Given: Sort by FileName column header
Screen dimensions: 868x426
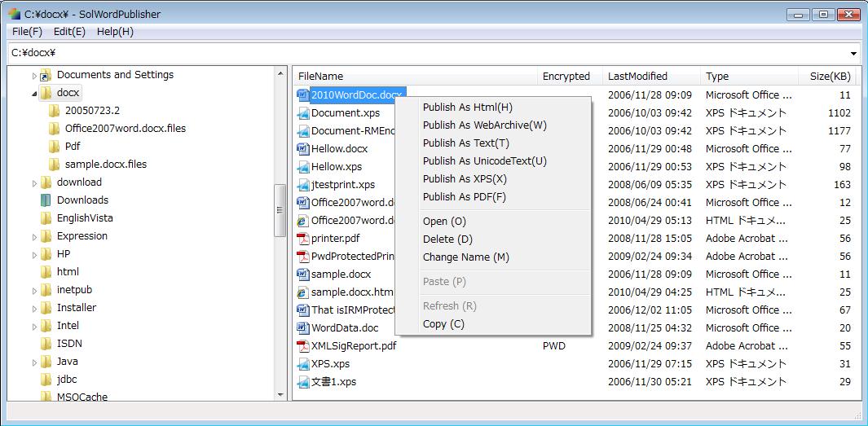Looking at the screenshot, I should pyautogui.click(x=415, y=77).
